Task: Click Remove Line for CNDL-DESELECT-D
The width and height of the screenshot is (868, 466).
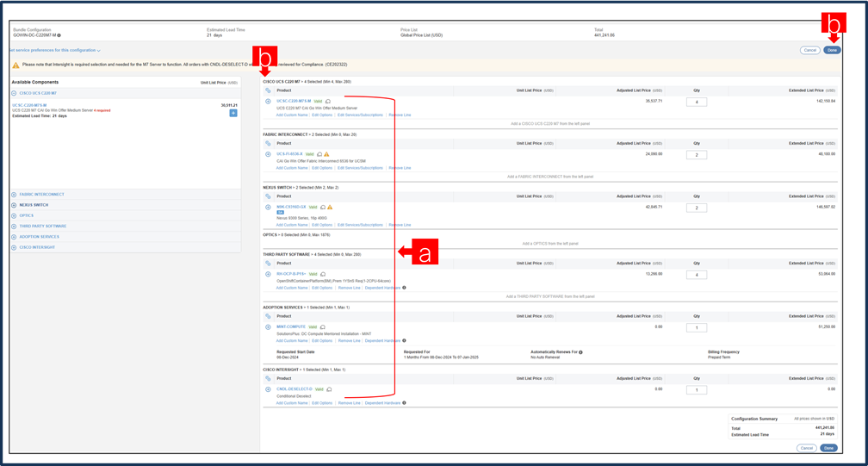Action: [x=350, y=403]
